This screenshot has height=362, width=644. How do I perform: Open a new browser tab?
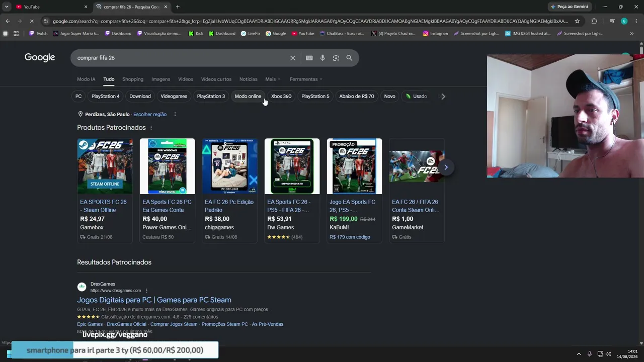coord(178,7)
